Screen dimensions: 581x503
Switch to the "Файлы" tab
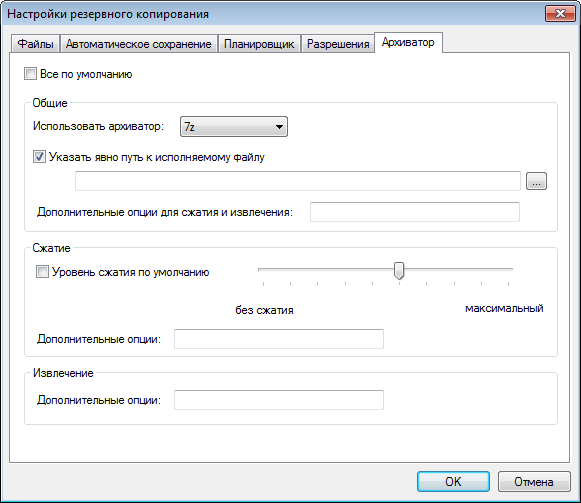click(35, 44)
